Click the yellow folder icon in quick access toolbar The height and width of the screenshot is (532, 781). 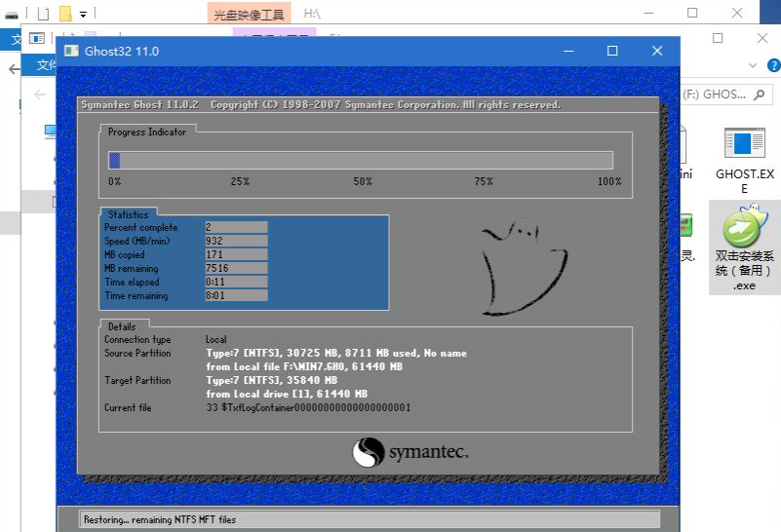click(65, 14)
